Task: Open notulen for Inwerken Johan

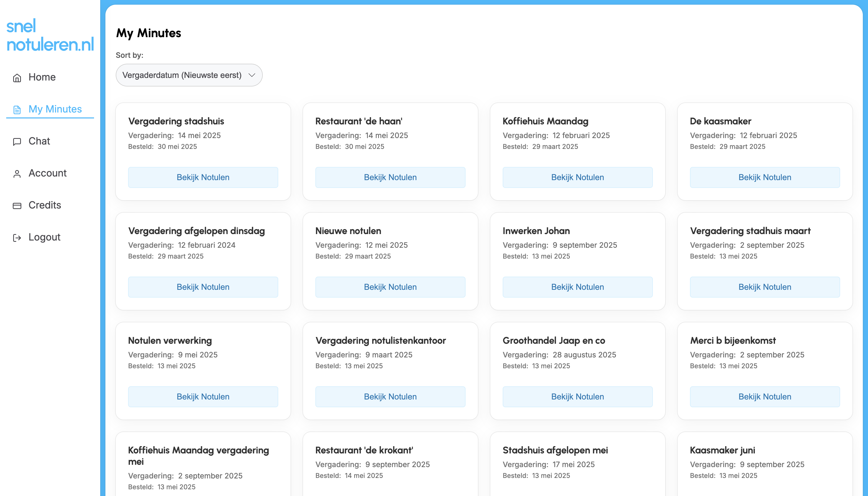Action: (x=577, y=287)
